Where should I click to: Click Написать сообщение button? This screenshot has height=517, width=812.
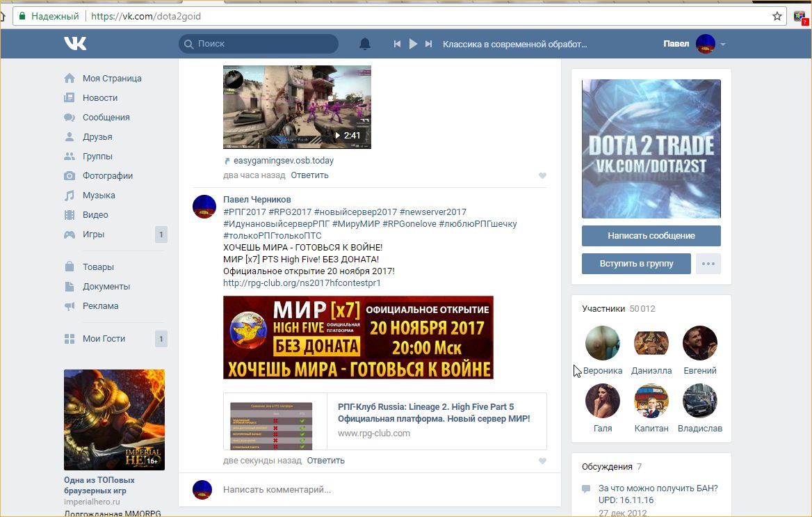tap(651, 235)
